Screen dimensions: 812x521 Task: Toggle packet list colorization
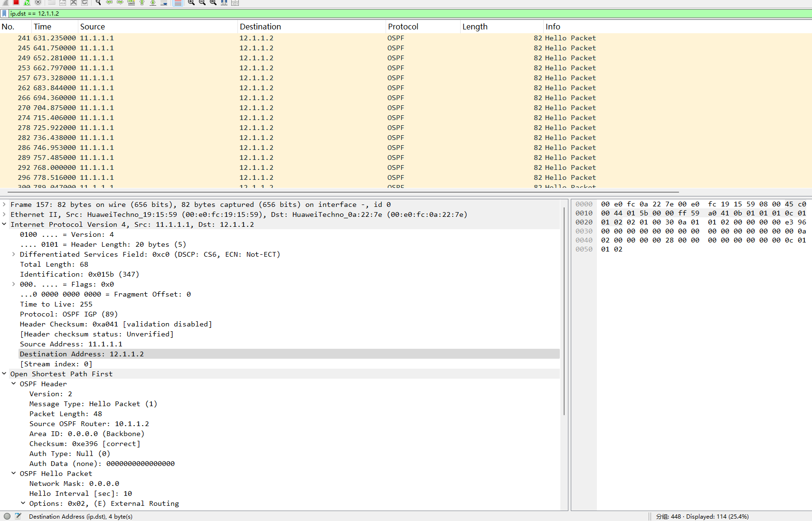178,2
